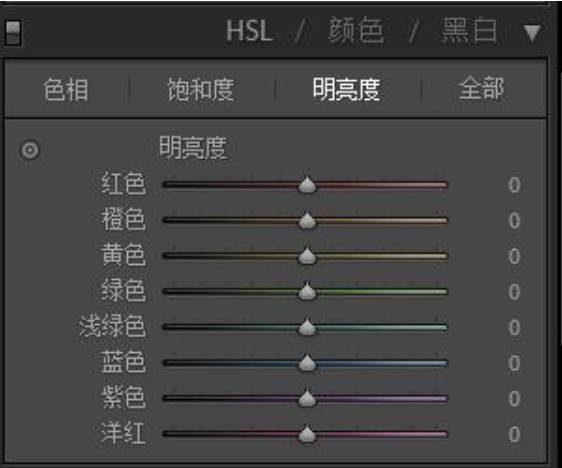Collapse the HSL panel with triangle arrow
Screen dimensions: 562x468
(x=532, y=33)
